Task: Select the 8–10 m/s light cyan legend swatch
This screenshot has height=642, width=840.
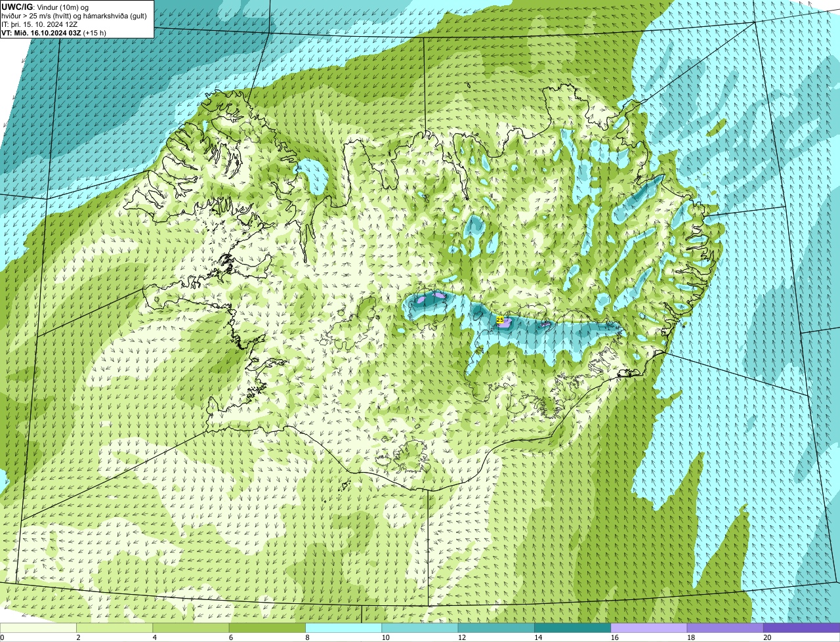Action: point(343,628)
